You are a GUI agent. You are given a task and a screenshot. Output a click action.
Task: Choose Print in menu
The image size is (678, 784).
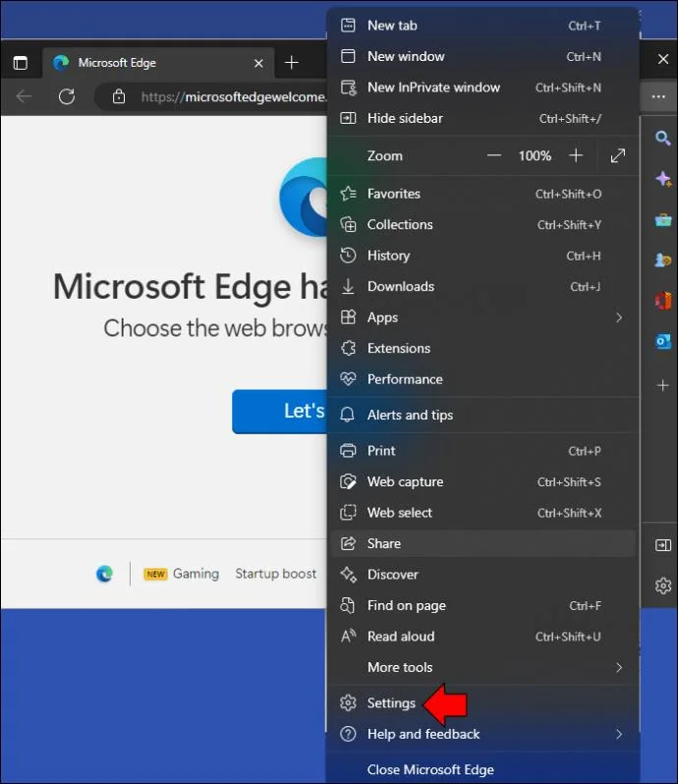483,451
